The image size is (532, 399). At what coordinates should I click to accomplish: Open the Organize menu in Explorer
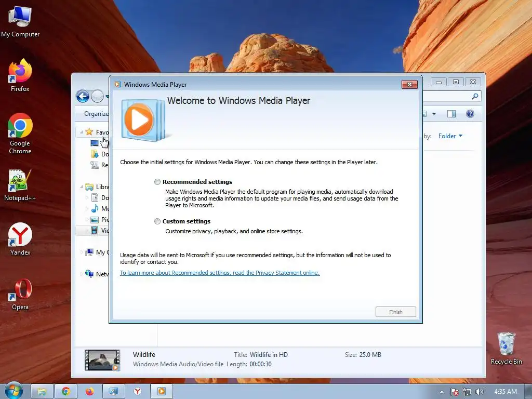[96, 114]
